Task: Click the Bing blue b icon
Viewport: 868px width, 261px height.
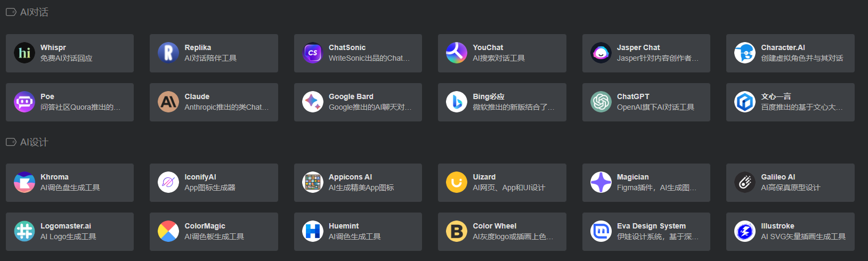Action: pos(457,102)
